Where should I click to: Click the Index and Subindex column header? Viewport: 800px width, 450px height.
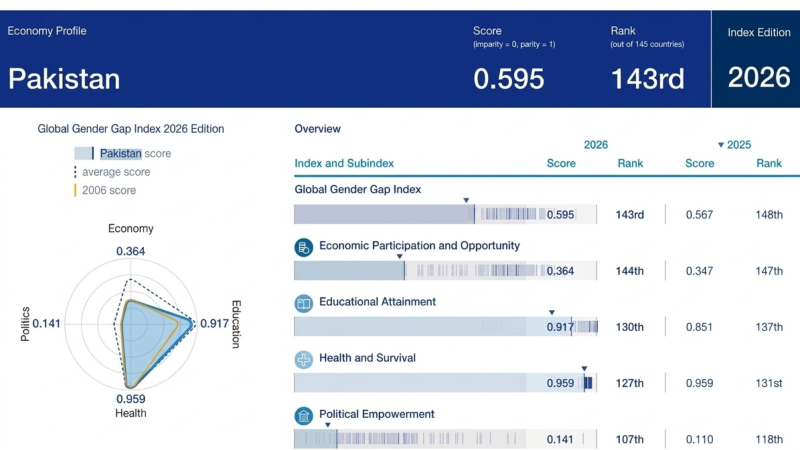(x=344, y=163)
